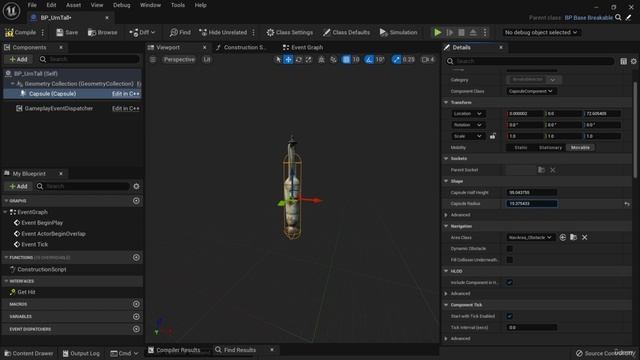This screenshot has width=640, height=360.
Task: Toggle Hide Unrelated nodes
Action: pos(223,32)
